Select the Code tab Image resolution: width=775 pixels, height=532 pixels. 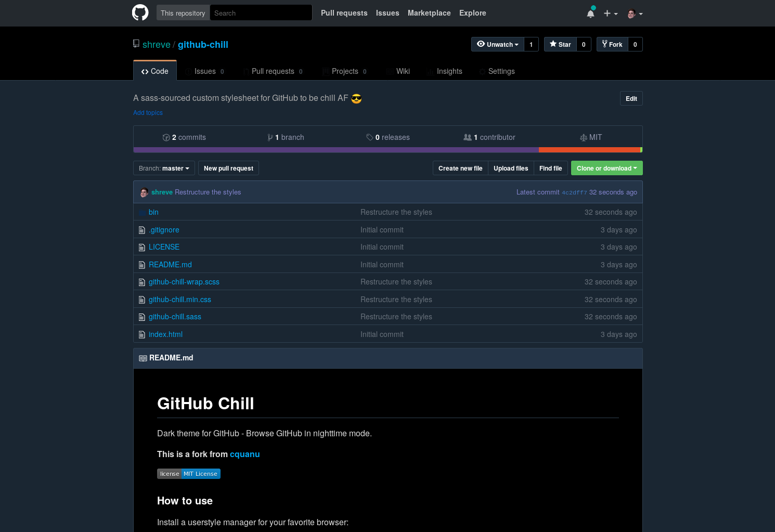[155, 71]
